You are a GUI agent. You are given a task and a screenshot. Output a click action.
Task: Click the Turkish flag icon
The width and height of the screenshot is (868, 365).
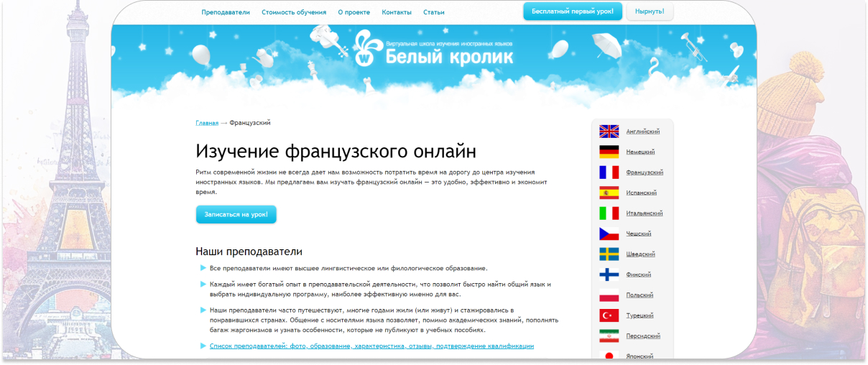click(609, 315)
